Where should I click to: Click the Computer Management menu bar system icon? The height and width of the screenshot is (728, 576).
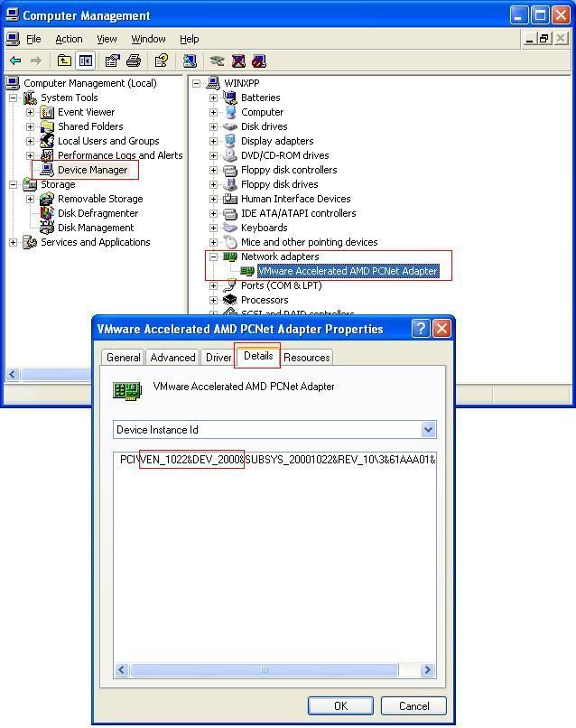coord(13,39)
